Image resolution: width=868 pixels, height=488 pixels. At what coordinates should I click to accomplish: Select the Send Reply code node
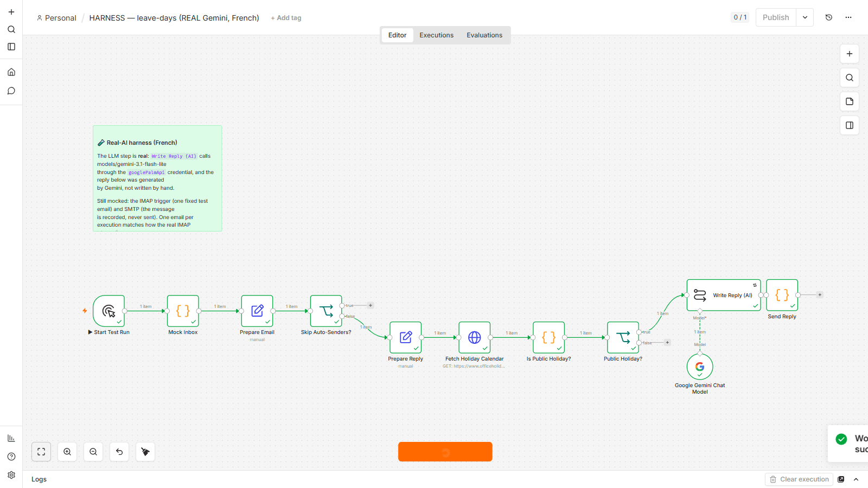pos(782,295)
